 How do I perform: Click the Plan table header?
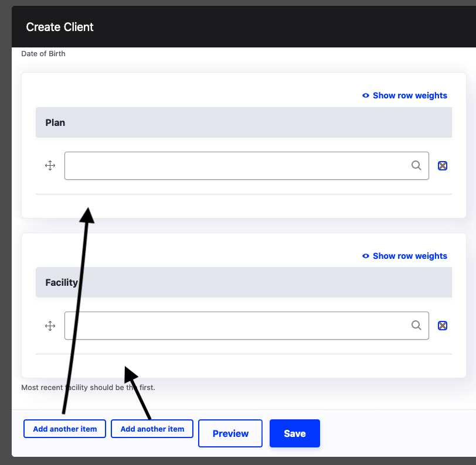(x=55, y=122)
